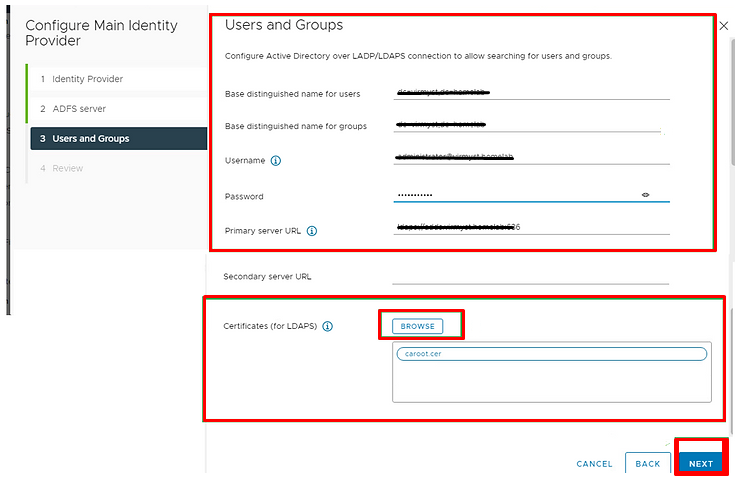Image resolution: width=735 pixels, height=479 pixels.
Task: Click the info icon next to Username
Action: pos(276,160)
